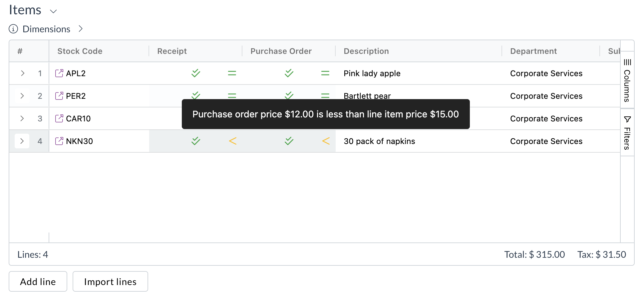The width and height of the screenshot is (644, 296).
Task: Open the Filters side panel tab
Action: coord(627,133)
